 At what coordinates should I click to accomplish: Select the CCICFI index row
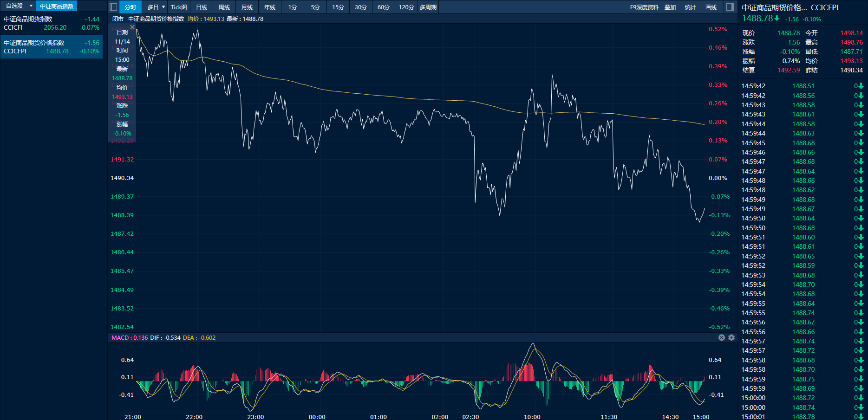click(x=51, y=23)
